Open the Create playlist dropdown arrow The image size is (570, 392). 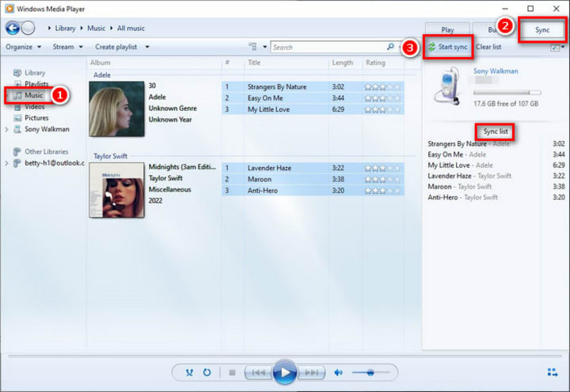tap(147, 47)
